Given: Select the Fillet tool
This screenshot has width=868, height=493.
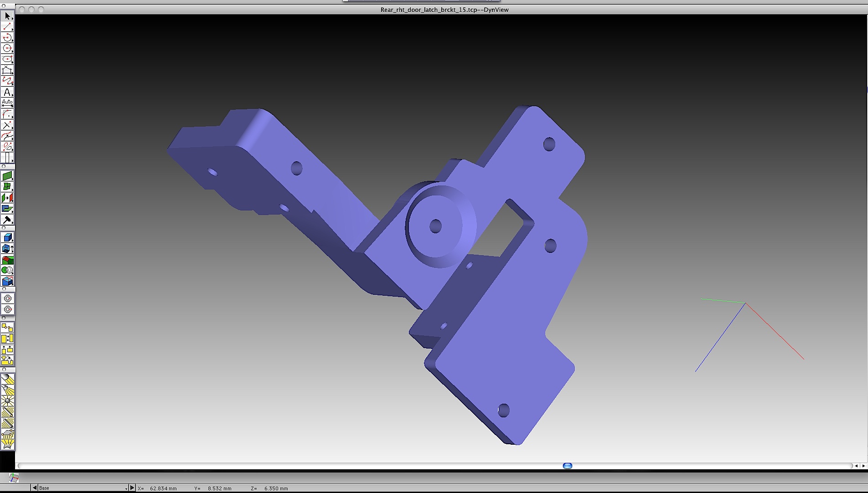Looking at the screenshot, I should pos(7,114).
